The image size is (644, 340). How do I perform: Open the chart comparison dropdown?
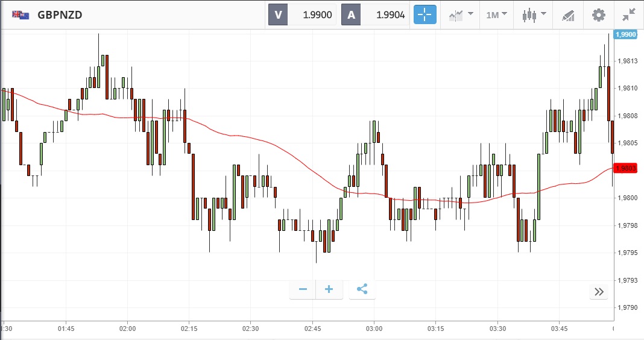pos(460,15)
